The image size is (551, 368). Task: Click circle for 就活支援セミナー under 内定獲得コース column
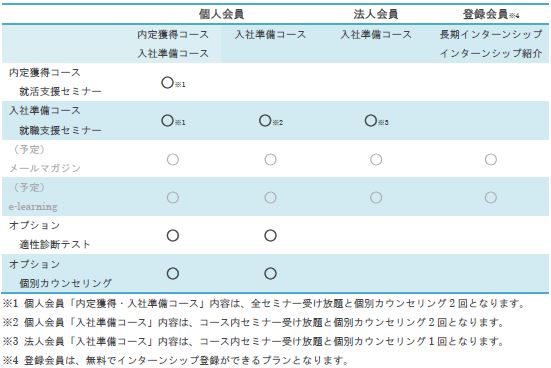[x=168, y=83]
